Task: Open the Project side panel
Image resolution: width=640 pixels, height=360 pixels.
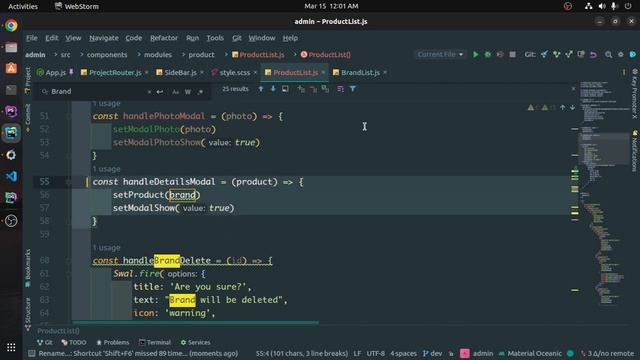Action: tap(28, 80)
